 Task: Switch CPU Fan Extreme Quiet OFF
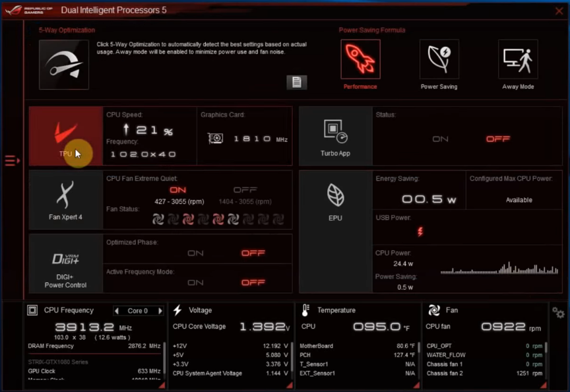245,190
